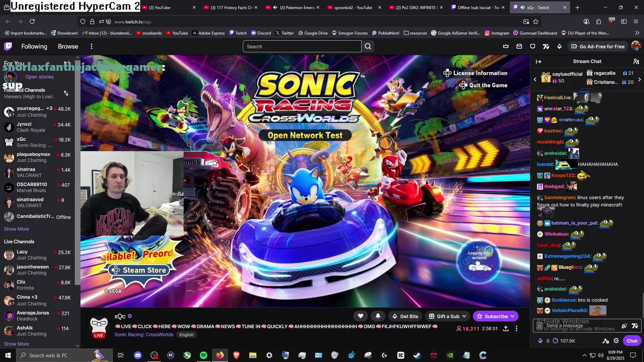Click the Get Bits diamond icon in header
The width and height of the screenshot is (644, 362).
pos(559,46)
